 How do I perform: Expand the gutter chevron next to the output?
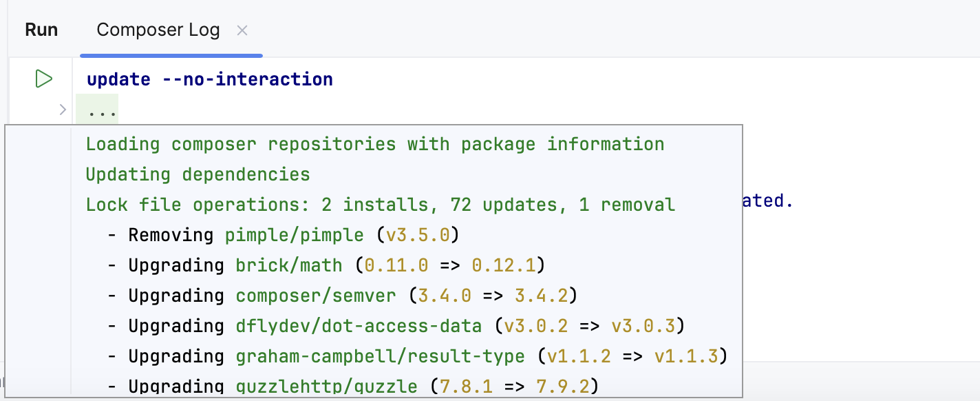(63, 109)
